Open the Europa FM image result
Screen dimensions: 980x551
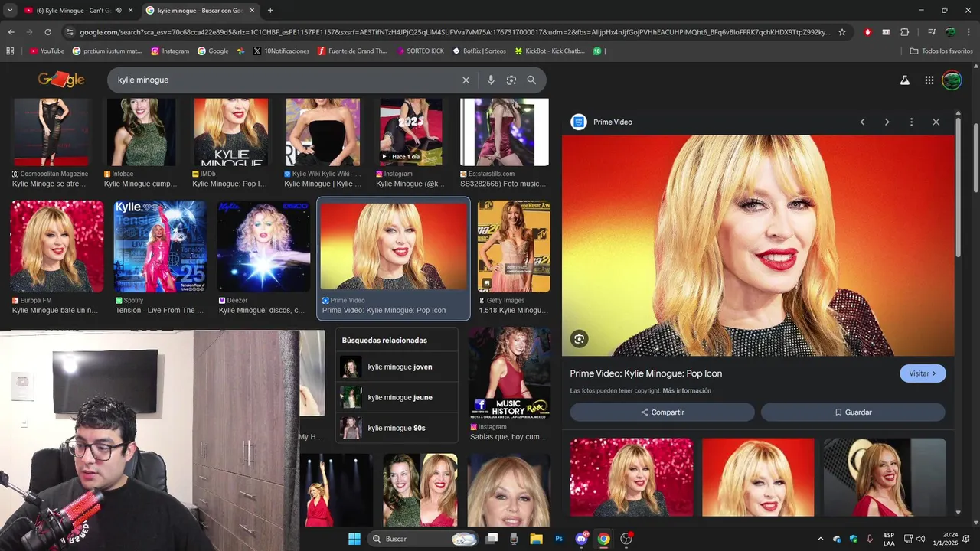(x=57, y=246)
